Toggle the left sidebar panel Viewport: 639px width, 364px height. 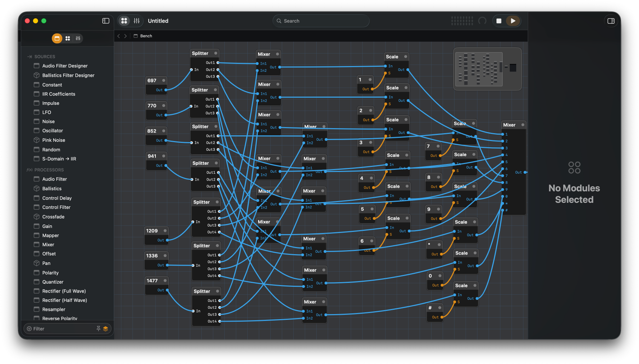tap(106, 21)
